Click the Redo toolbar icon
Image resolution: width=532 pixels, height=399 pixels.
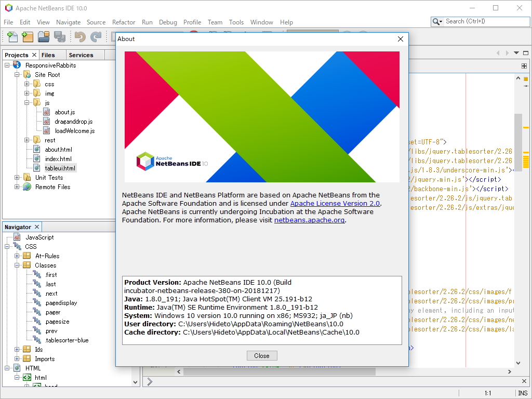[x=96, y=37]
